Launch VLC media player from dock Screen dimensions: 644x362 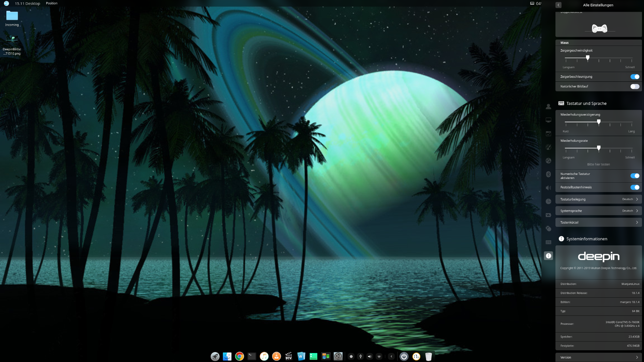point(276,356)
